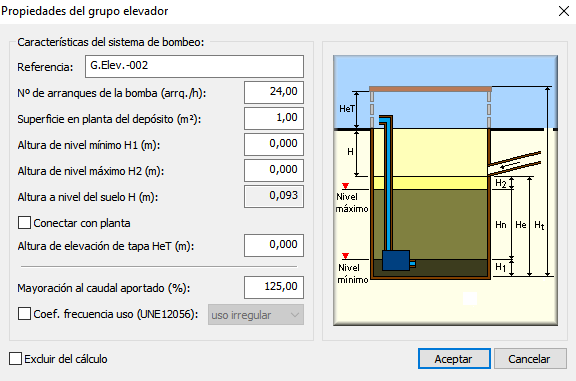Image resolution: width=576 pixels, height=381 pixels.
Task: Close the Propiedades del grupo elevador dialog
Action: pos(564,11)
